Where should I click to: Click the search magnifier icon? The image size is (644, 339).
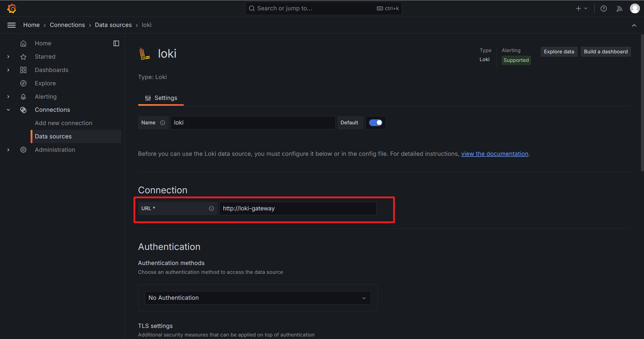[252, 8]
